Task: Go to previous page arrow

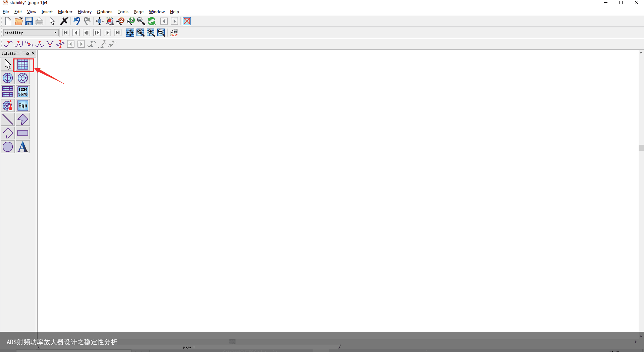Action: [76, 33]
